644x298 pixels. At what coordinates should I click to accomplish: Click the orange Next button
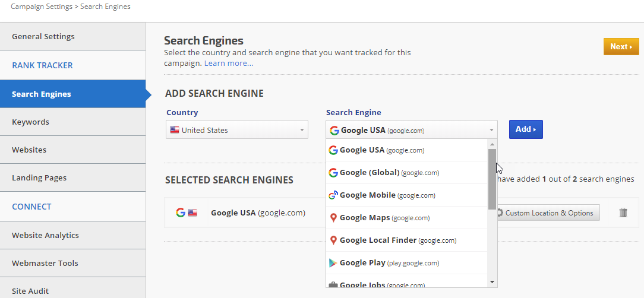pos(621,46)
